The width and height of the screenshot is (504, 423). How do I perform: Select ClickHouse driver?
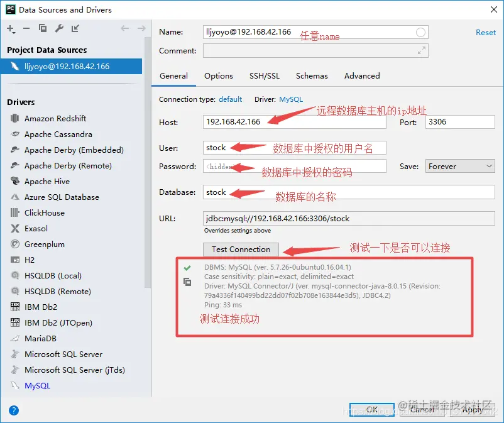tap(45, 213)
